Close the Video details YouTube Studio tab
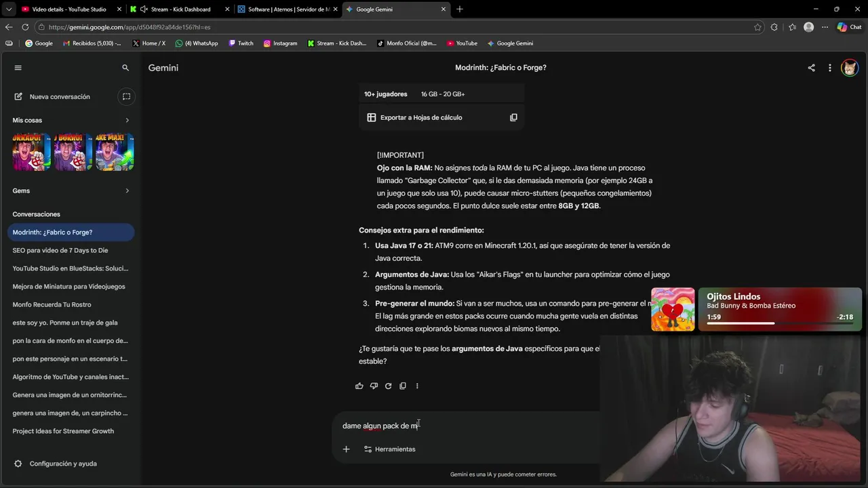The width and height of the screenshot is (868, 488). (119, 9)
